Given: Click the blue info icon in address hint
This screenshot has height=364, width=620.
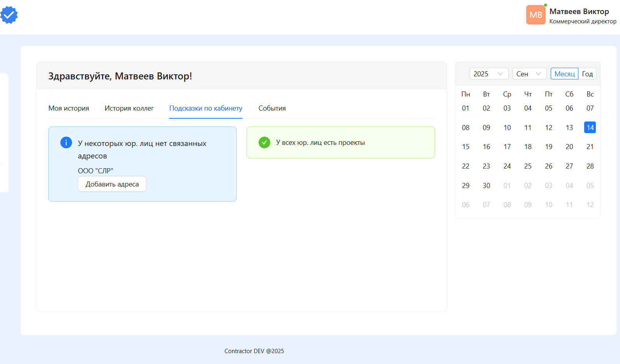Looking at the screenshot, I should [x=66, y=142].
